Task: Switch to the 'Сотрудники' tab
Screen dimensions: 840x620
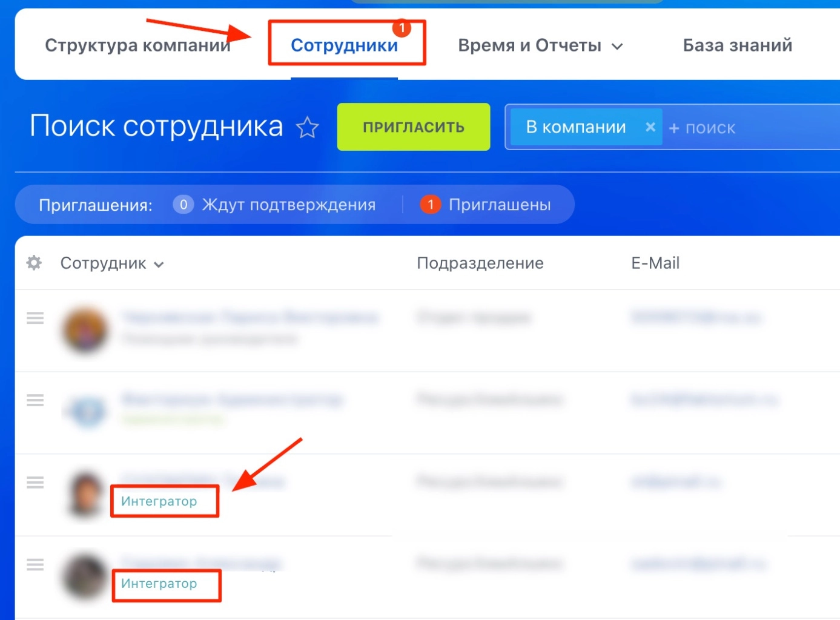Action: tap(344, 45)
